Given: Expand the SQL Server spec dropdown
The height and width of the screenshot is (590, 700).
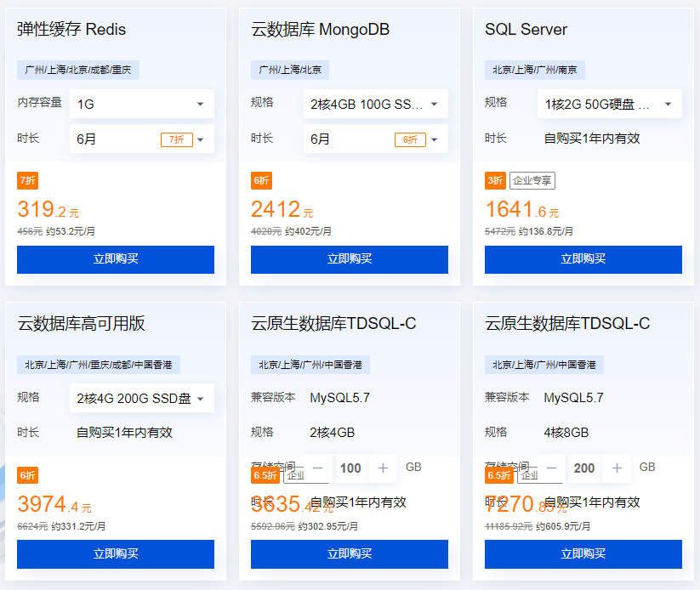Looking at the screenshot, I should [609, 104].
